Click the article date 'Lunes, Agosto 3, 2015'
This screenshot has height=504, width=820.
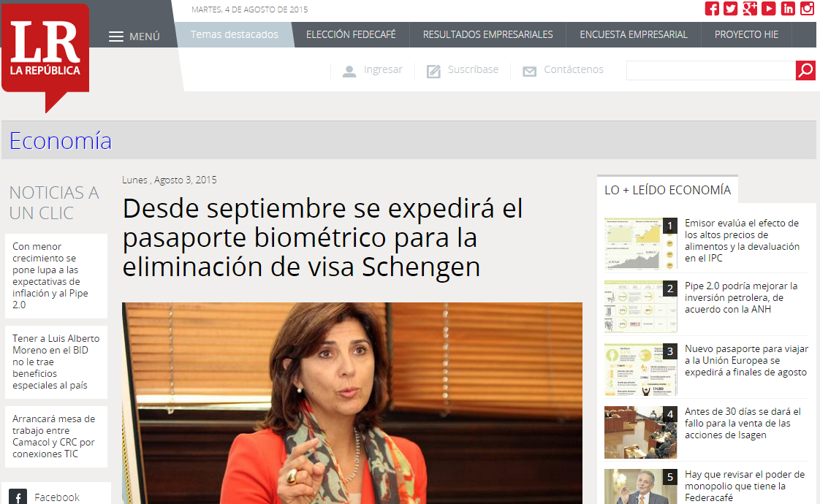[x=170, y=180]
